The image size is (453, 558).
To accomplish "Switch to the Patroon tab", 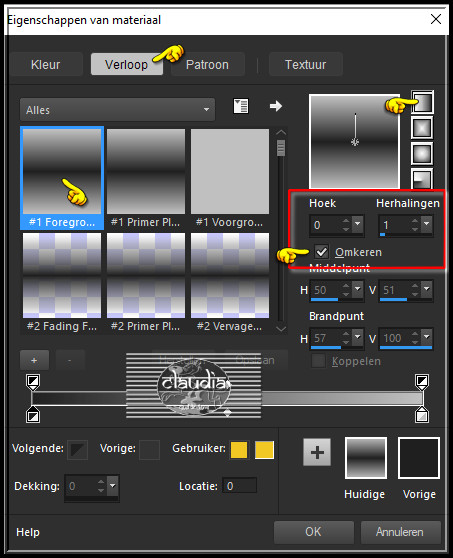I will coord(207,64).
